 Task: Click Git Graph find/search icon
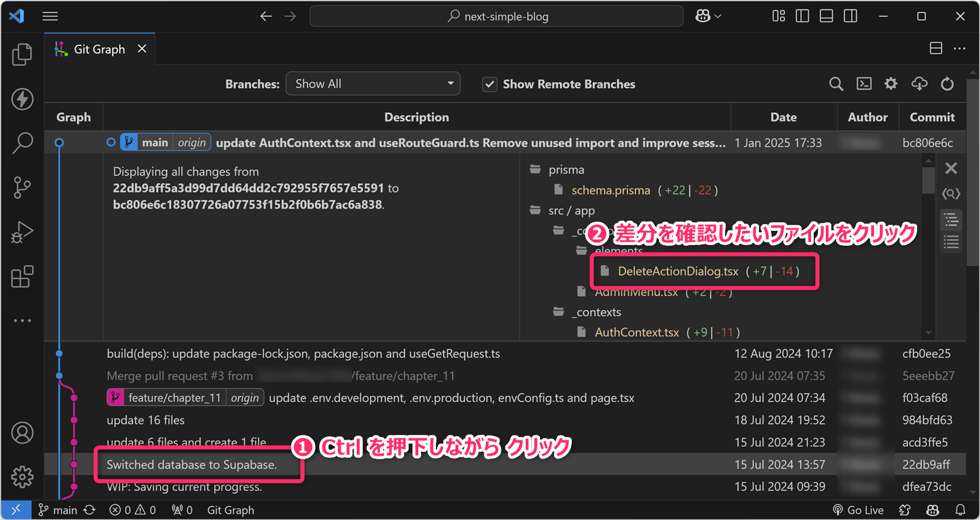point(836,84)
